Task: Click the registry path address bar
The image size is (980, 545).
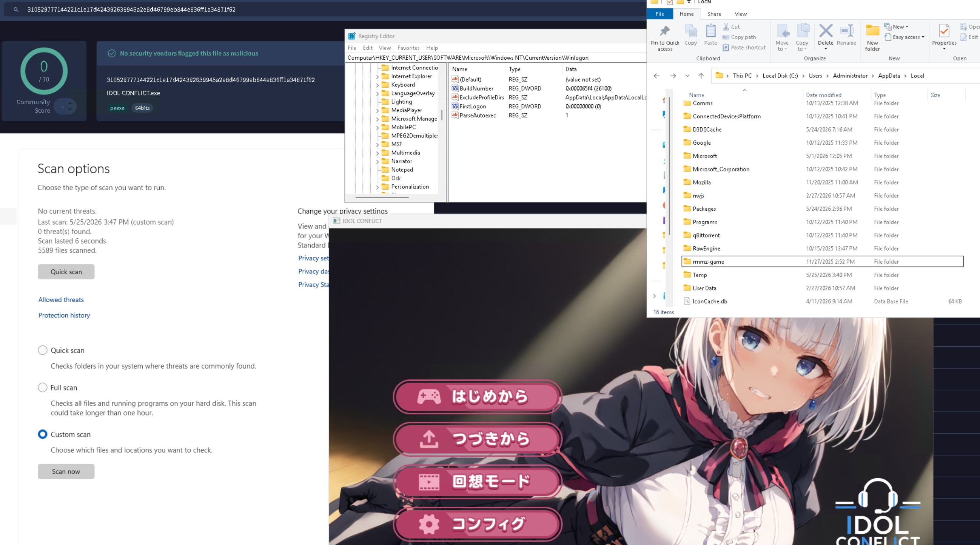Action: tap(496, 58)
